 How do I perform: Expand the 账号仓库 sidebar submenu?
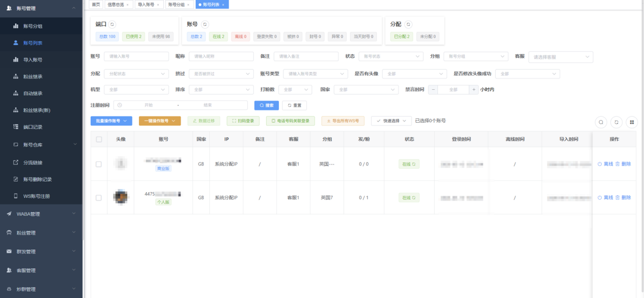(x=41, y=145)
